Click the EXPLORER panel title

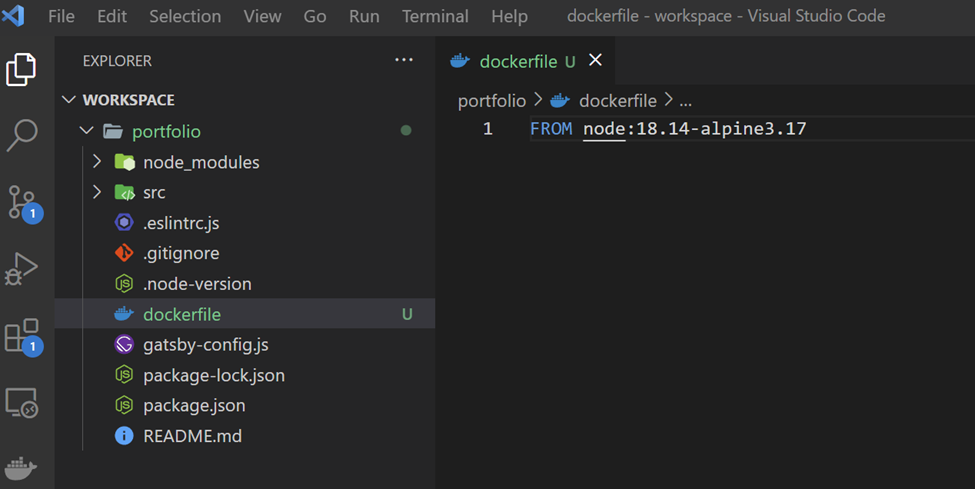[117, 61]
